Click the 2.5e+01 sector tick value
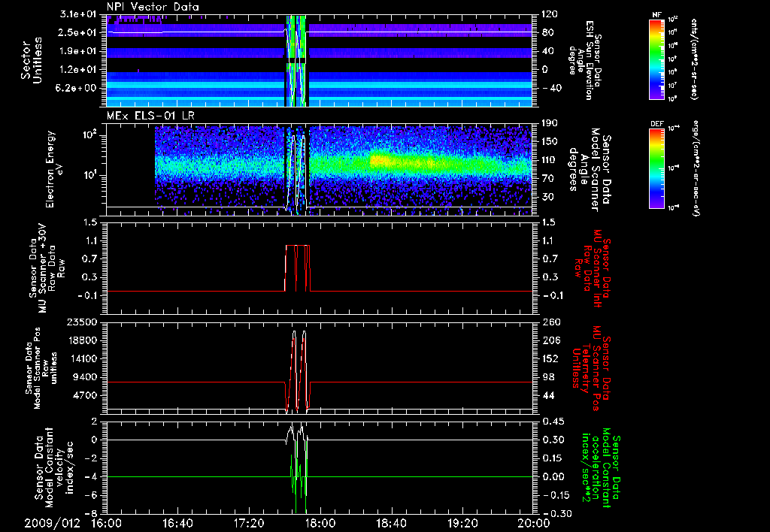The image size is (770, 532). (76, 32)
